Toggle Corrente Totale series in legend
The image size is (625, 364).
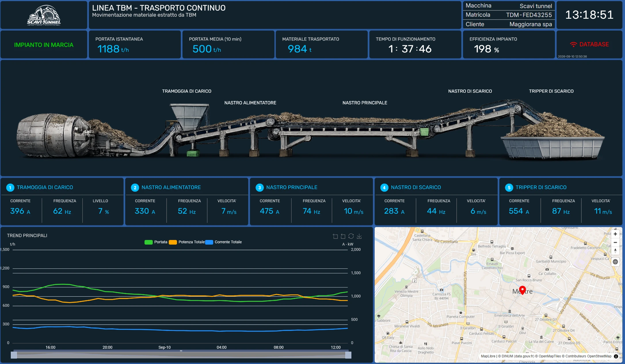(x=223, y=242)
